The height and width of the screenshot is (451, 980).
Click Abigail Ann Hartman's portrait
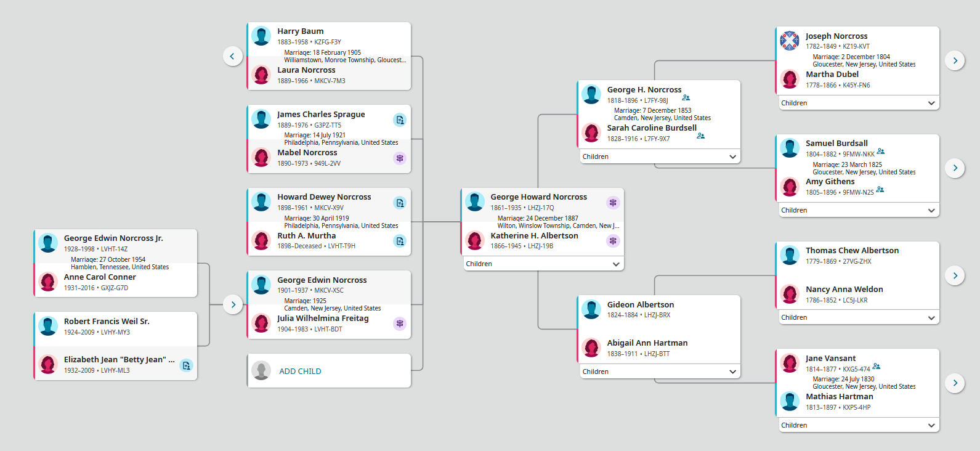click(x=591, y=348)
